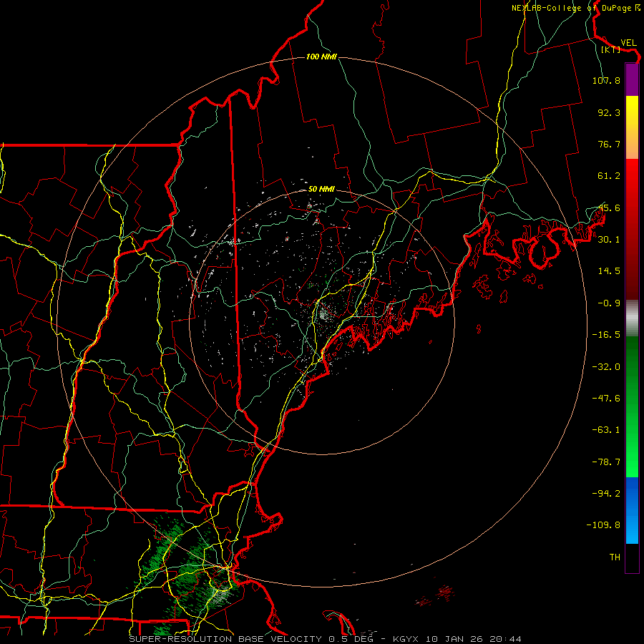
Task: Click the 100 NMI range ring label
Action: [x=321, y=57]
